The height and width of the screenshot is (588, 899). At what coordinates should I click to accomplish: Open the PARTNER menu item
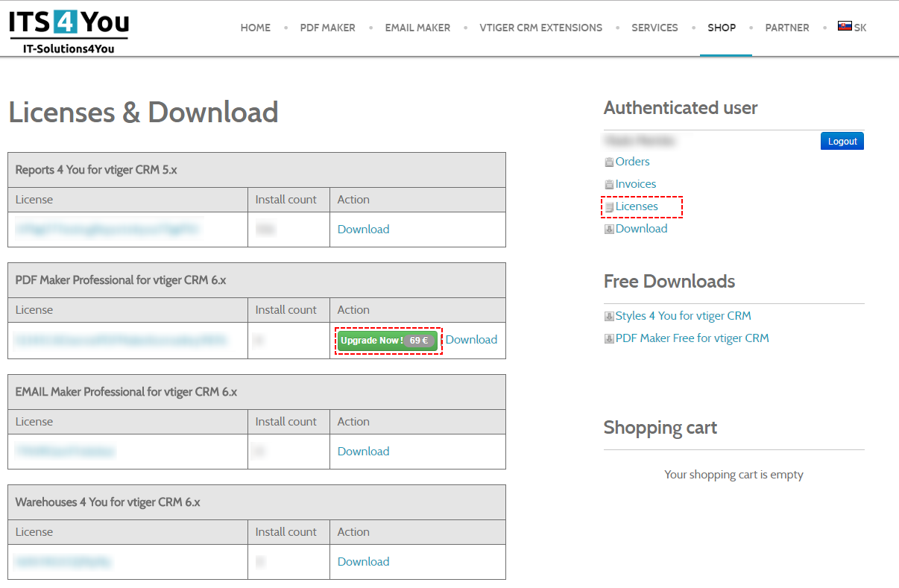(x=787, y=28)
